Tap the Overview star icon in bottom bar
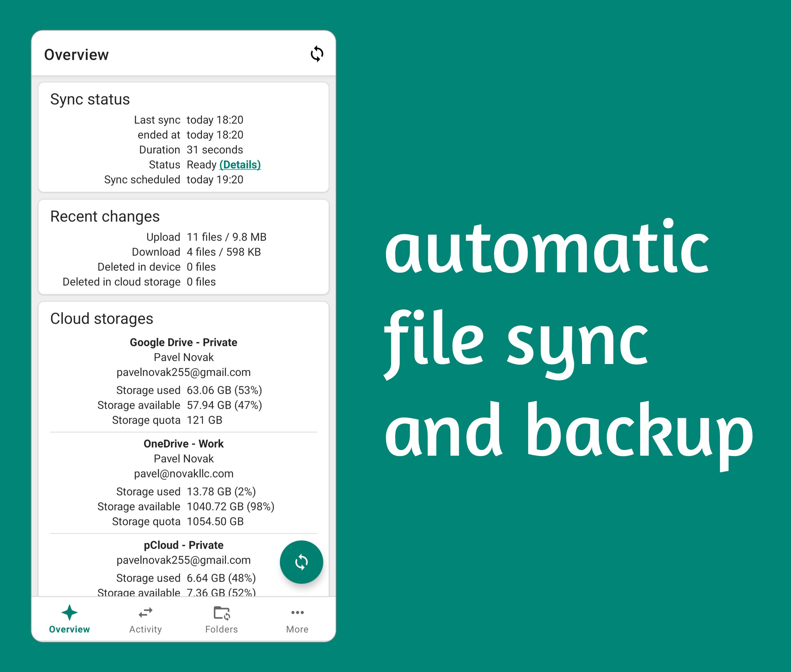The height and width of the screenshot is (672, 791). pos(69,612)
